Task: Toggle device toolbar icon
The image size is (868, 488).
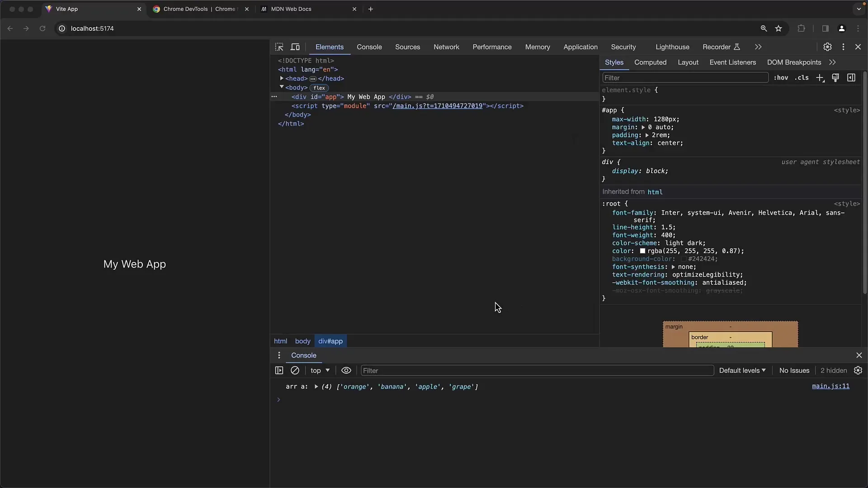Action: click(295, 47)
